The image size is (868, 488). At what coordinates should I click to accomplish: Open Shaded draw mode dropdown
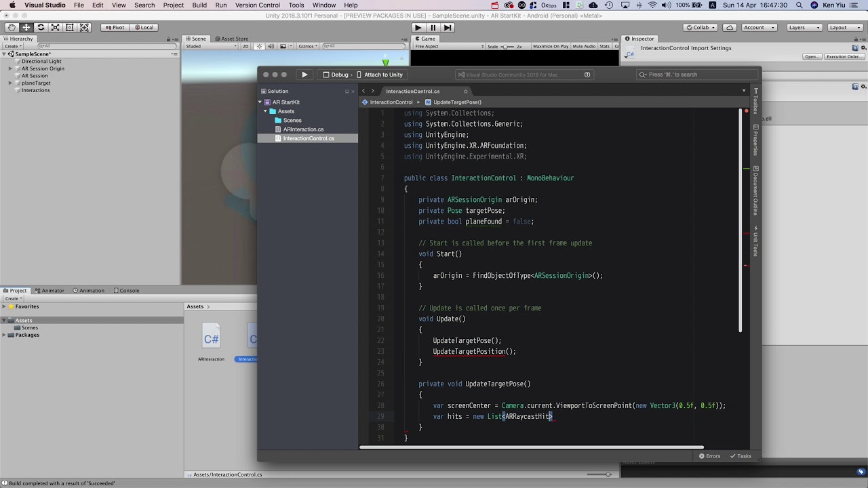pyautogui.click(x=212, y=46)
